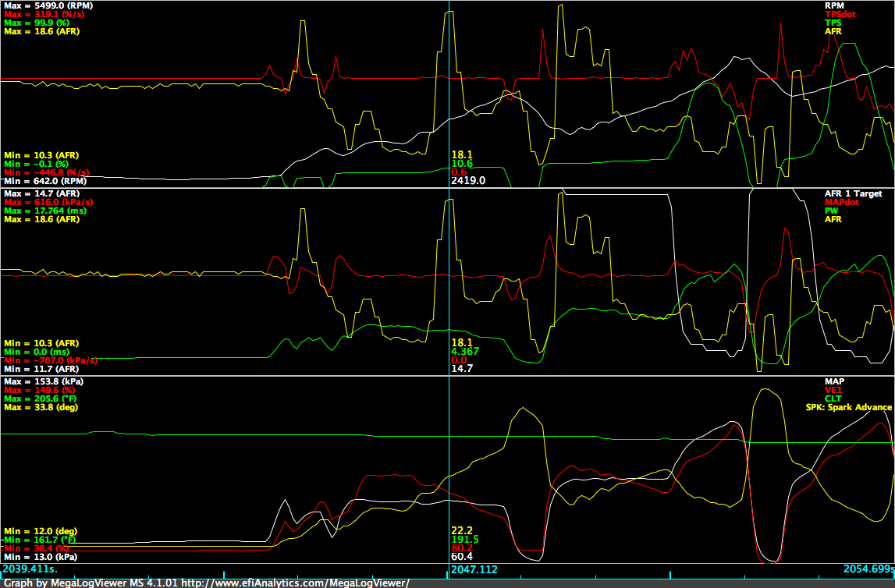Image resolution: width=895 pixels, height=588 pixels.
Task: Click the Min = -446.8 (%/s) readout
Action: point(47,173)
